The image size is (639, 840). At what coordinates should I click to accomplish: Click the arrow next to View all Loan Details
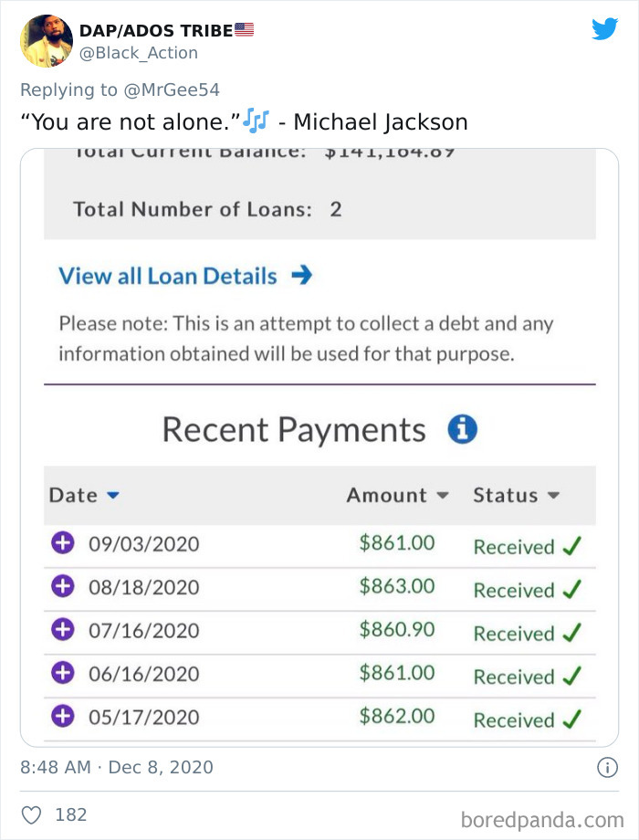[302, 276]
